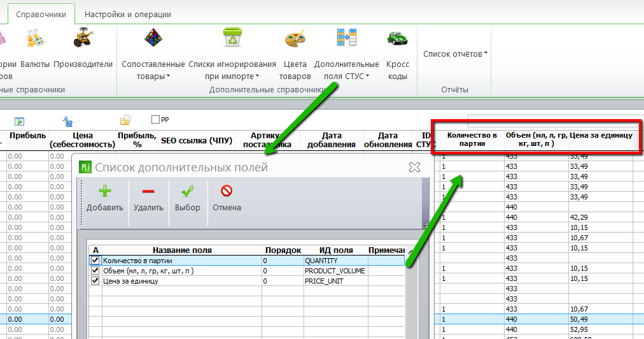Click the red minus Удалить icon
The image size is (644, 339).
click(x=148, y=191)
